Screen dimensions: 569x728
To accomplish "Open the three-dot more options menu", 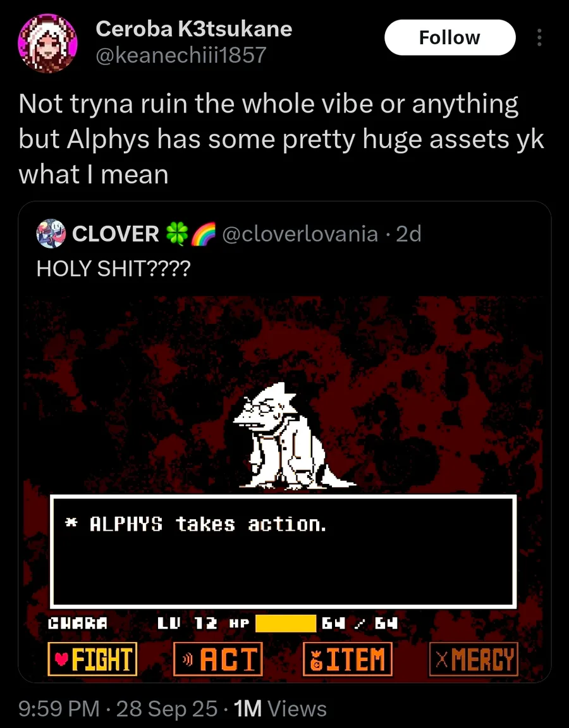I will click(539, 37).
